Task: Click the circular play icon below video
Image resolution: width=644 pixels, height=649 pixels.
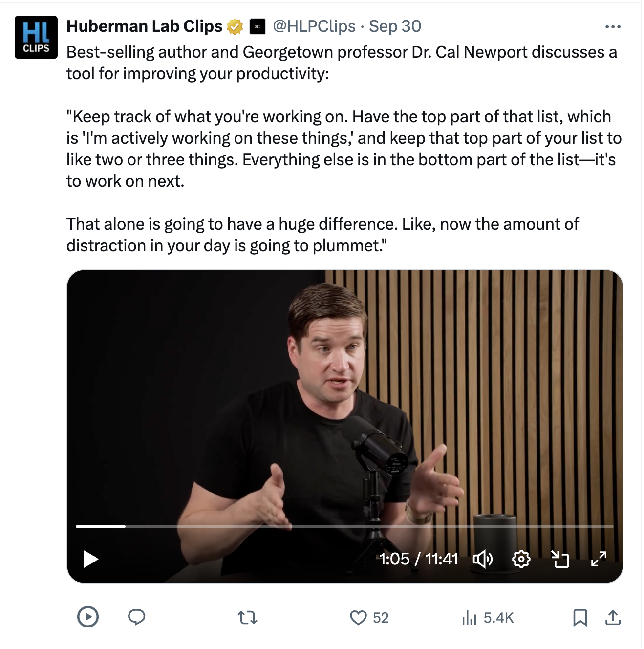Action: click(88, 617)
